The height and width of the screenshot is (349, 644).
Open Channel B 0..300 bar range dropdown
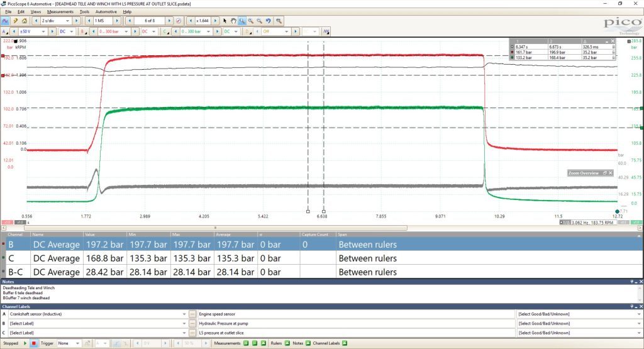[126, 31]
